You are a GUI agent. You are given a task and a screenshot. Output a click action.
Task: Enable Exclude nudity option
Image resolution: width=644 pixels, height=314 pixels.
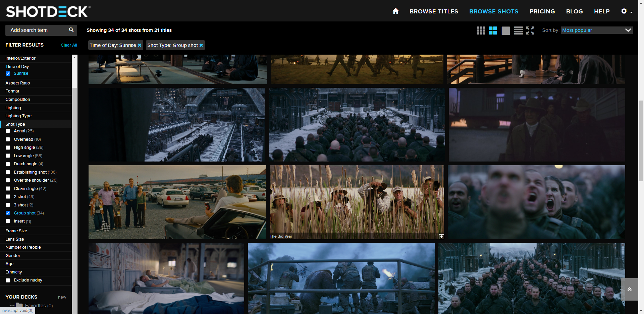coord(8,280)
